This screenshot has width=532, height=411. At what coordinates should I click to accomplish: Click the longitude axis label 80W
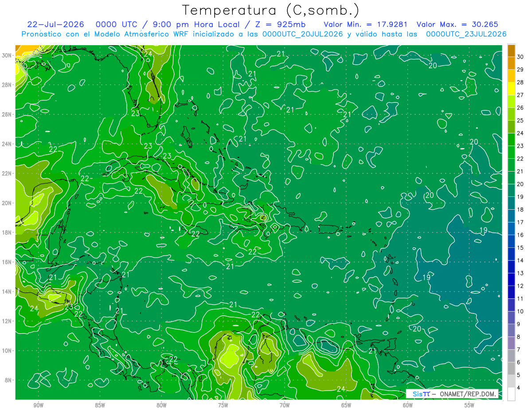[x=161, y=405]
